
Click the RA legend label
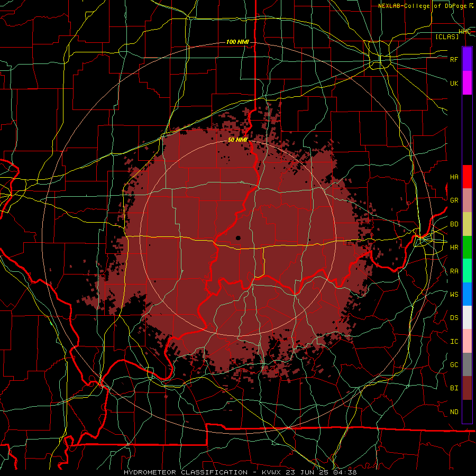click(x=454, y=271)
